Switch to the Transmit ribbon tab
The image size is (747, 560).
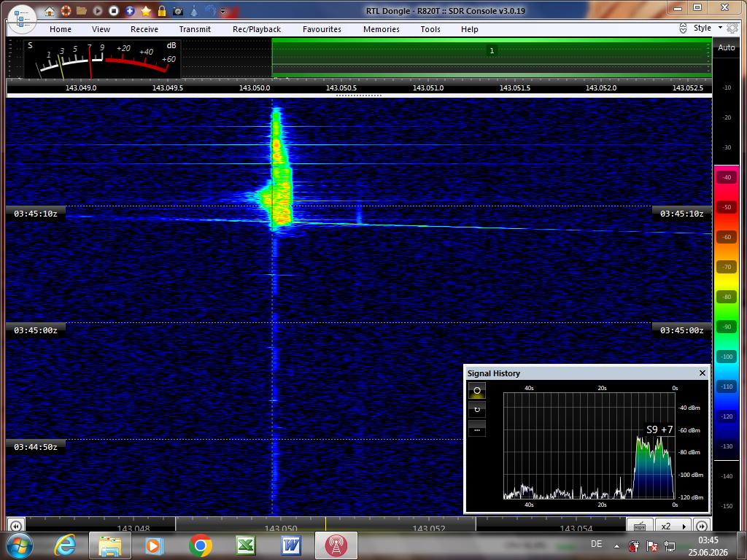pos(195,29)
